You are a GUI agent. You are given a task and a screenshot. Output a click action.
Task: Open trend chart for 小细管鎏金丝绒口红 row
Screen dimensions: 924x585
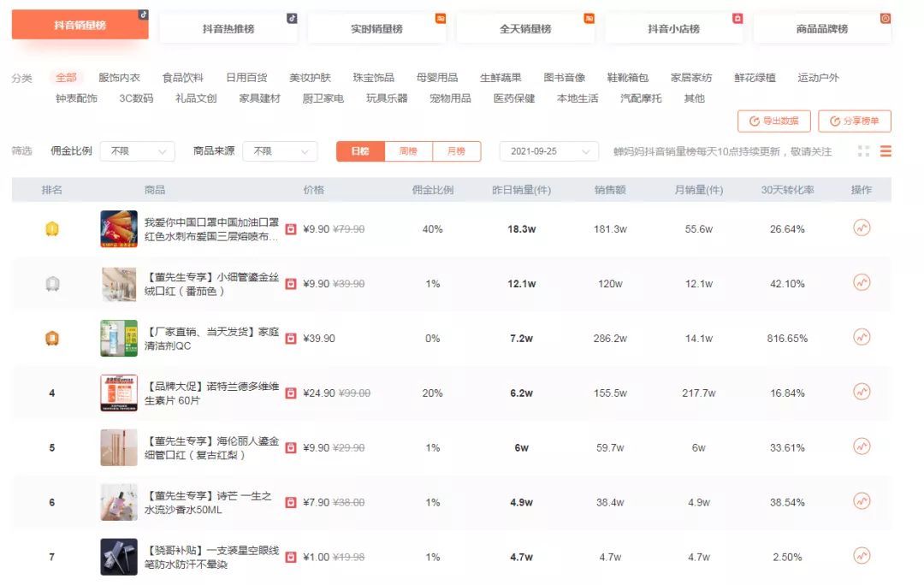pos(862,283)
